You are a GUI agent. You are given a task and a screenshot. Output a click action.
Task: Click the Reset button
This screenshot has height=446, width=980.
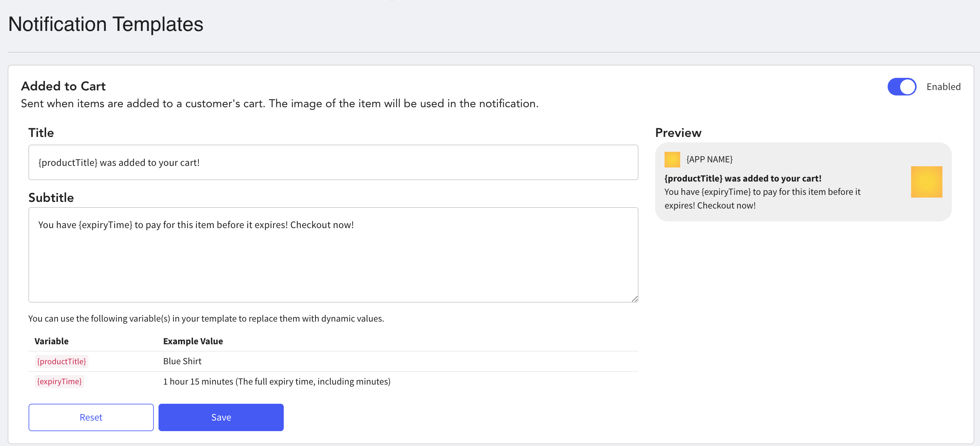[x=91, y=417]
